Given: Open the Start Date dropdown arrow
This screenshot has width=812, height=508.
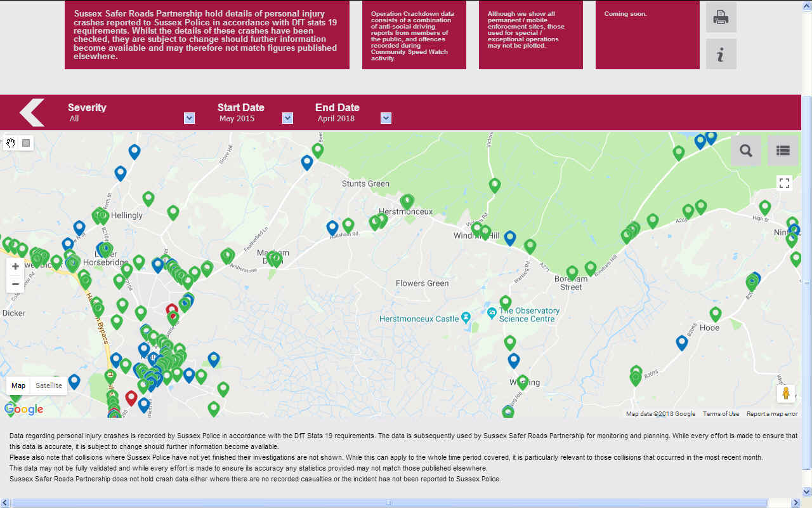Looking at the screenshot, I should click(287, 118).
